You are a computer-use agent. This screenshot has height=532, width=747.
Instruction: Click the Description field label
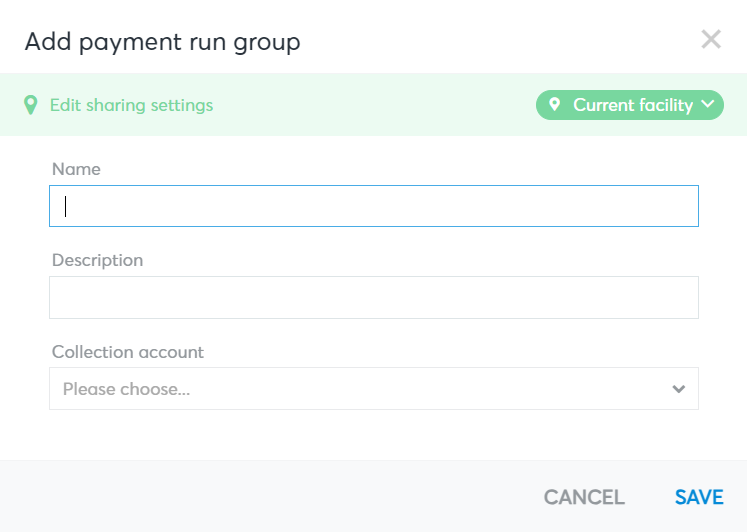click(98, 260)
